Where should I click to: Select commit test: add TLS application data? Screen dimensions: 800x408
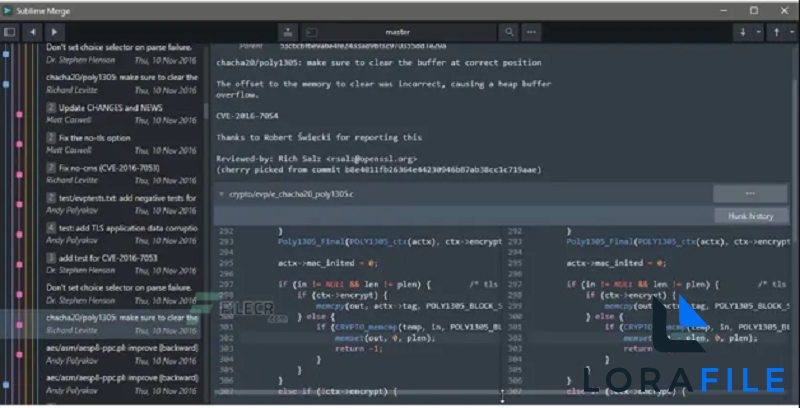tap(123, 234)
